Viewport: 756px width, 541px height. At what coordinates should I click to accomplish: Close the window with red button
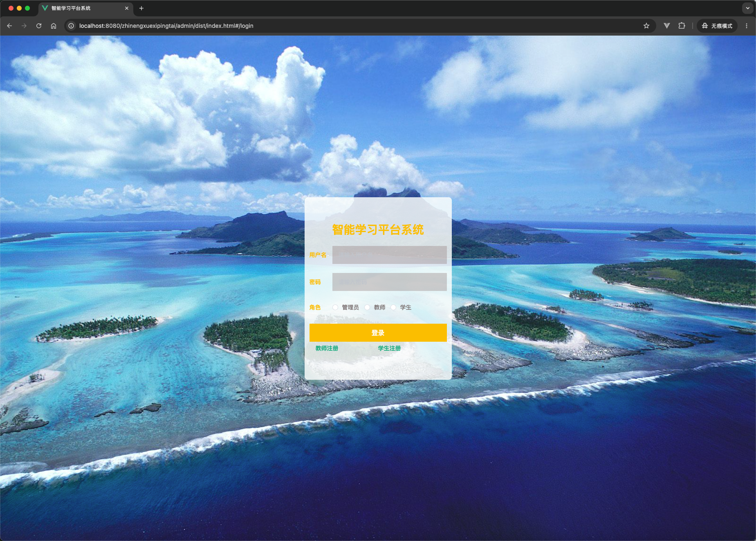pos(11,8)
